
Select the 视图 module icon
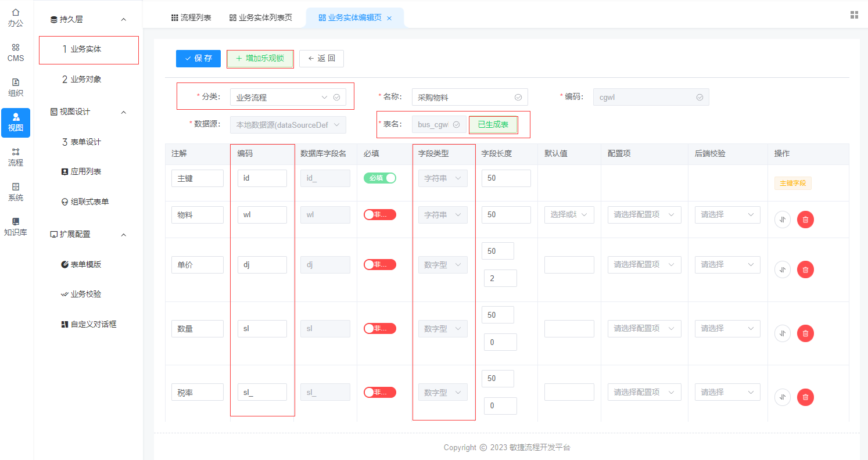(x=16, y=122)
